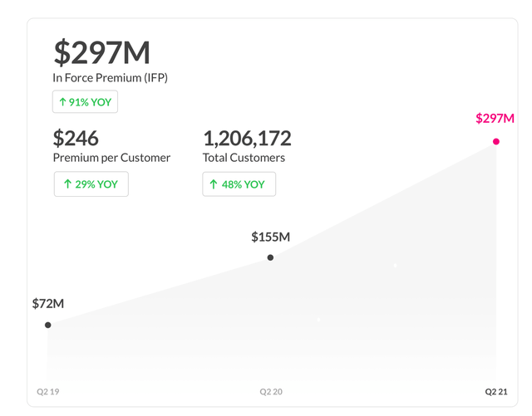532x416 pixels.
Task: Click the Q2 20 axis label
Action: [270, 390]
